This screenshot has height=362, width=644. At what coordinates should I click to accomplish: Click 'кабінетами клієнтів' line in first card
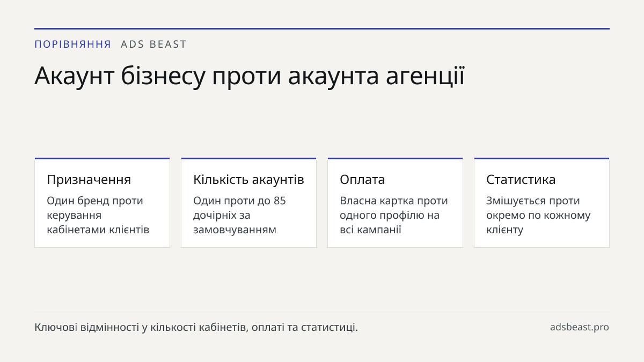[x=98, y=230]
